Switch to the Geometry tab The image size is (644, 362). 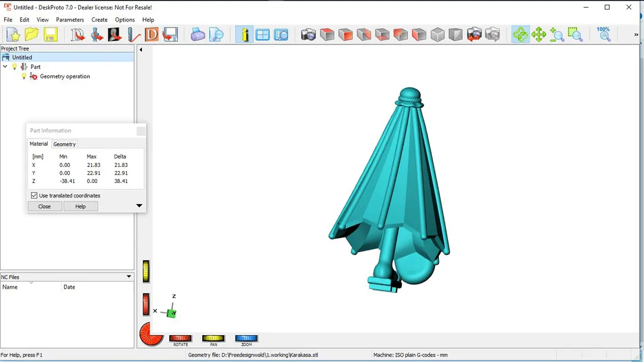(x=64, y=144)
